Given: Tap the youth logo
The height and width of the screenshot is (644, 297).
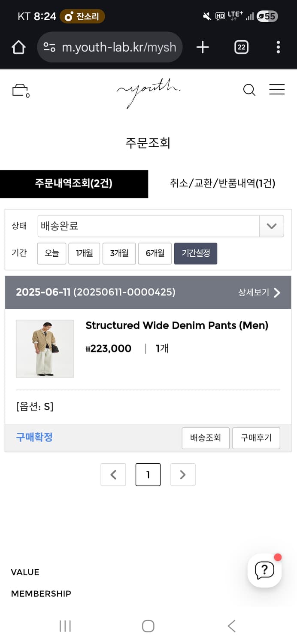Looking at the screenshot, I should [148, 91].
